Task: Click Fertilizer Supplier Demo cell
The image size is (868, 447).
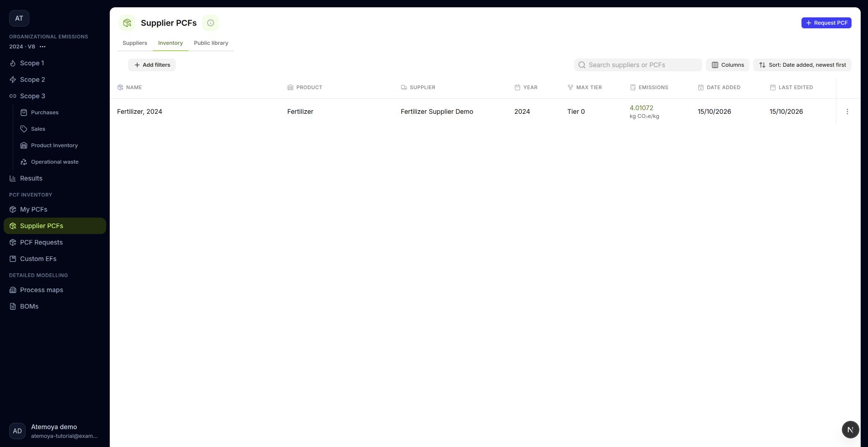Action: pos(437,112)
